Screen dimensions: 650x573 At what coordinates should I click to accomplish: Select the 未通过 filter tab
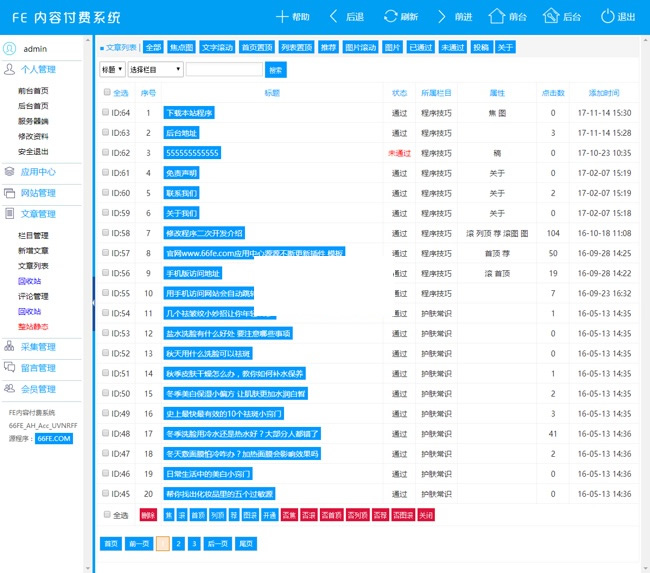[x=453, y=47]
